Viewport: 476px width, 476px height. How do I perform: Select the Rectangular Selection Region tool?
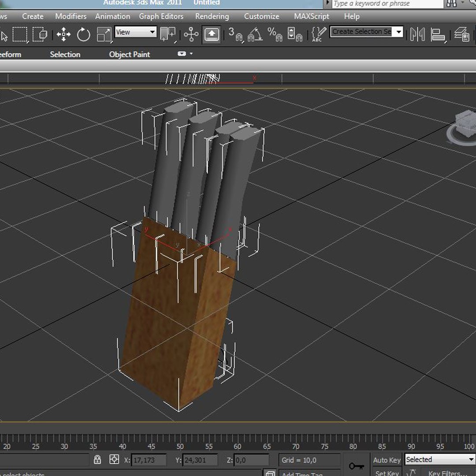20,35
